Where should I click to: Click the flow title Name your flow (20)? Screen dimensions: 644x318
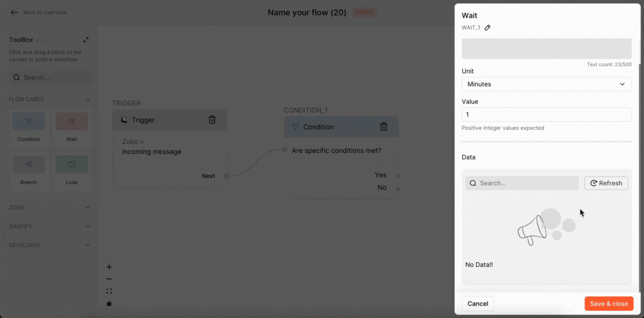[x=307, y=12]
